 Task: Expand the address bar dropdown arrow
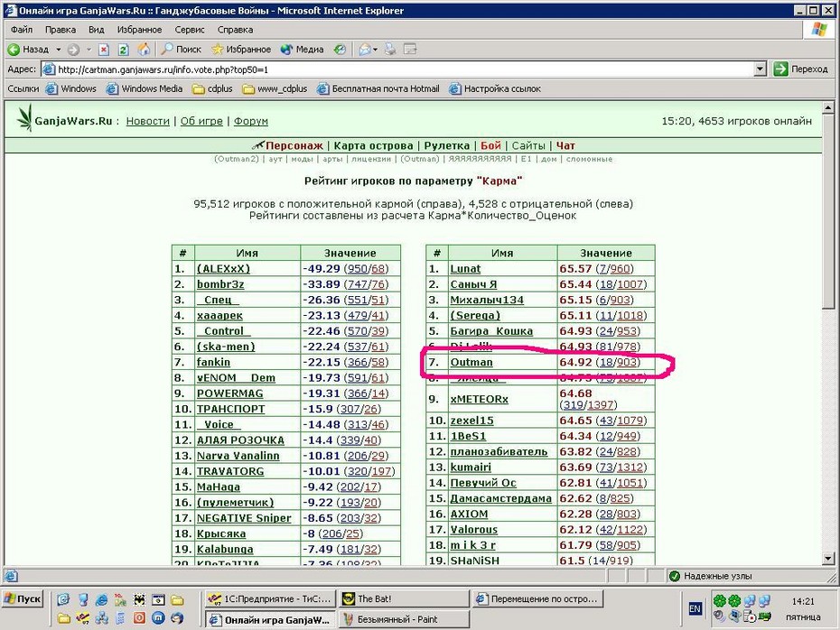pos(760,69)
